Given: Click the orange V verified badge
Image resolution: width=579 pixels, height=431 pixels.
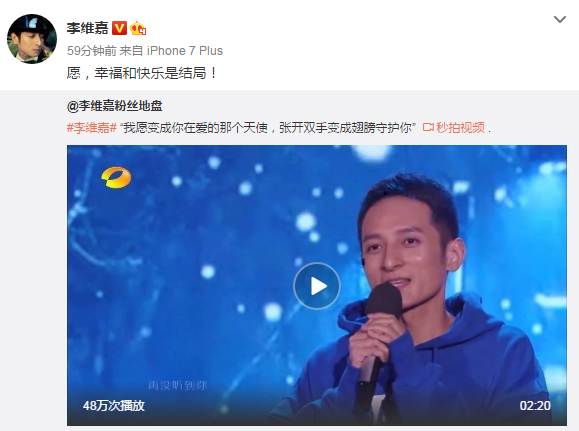Looking at the screenshot, I should pos(119,28).
